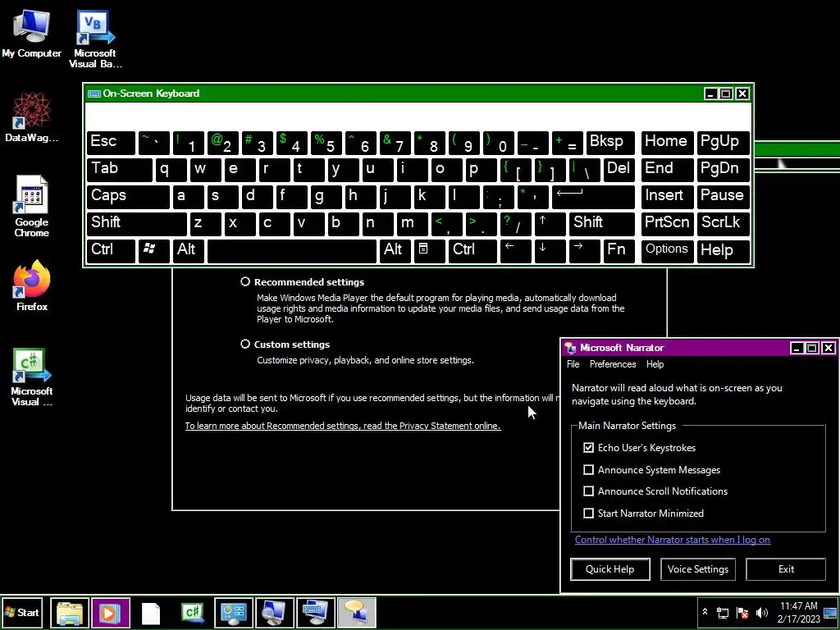Open Microsoft Visual Basic desktop shortcut
The image size is (840, 630).
point(95,39)
